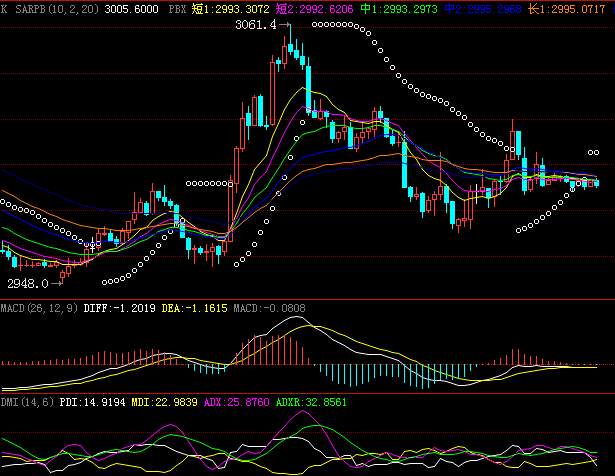The height and width of the screenshot is (476, 615).
Task: Click the magenta 短2:2992.6206 legend value
Action: [314, 9]
